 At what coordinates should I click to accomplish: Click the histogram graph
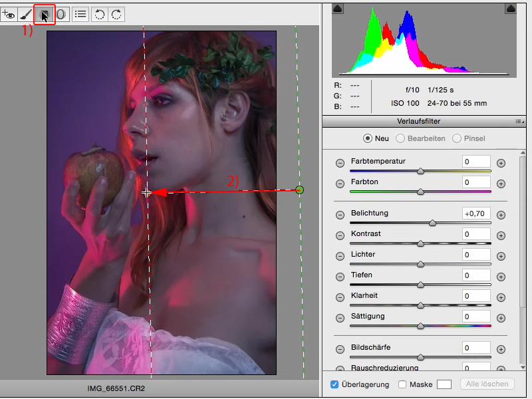point(424,41)
